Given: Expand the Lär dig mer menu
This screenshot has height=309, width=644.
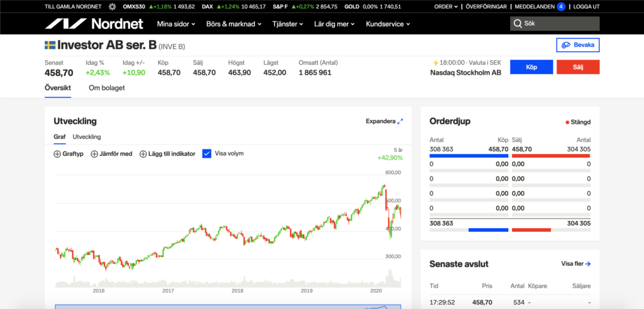Looking at the screenshot, I should point(335,24).
